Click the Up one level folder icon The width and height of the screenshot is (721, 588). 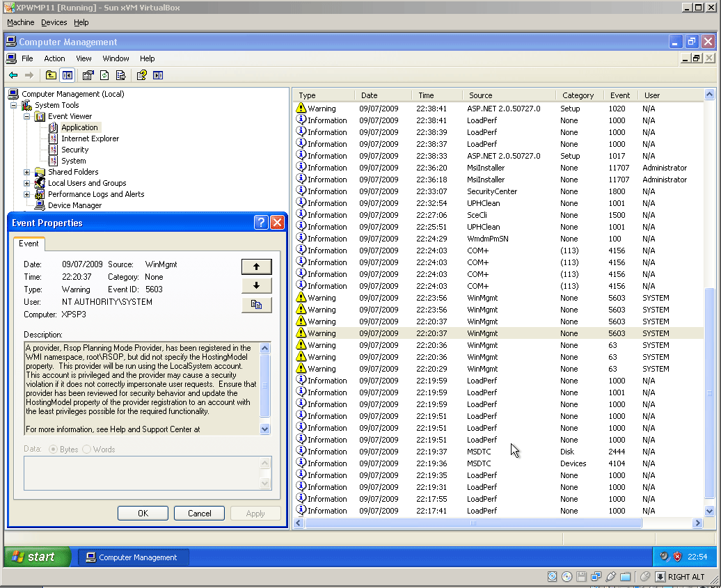[x=51, y=75]
